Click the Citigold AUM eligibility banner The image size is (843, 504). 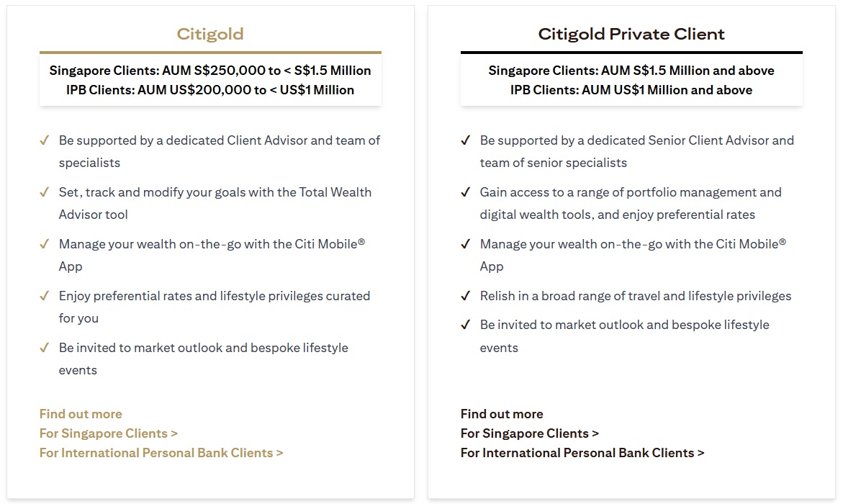(x=209, y=80)
